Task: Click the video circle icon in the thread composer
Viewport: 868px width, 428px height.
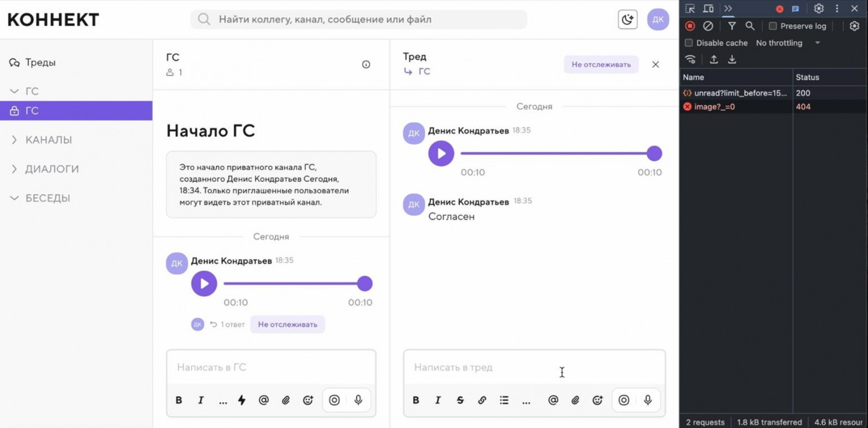Action: click(624, 400)
